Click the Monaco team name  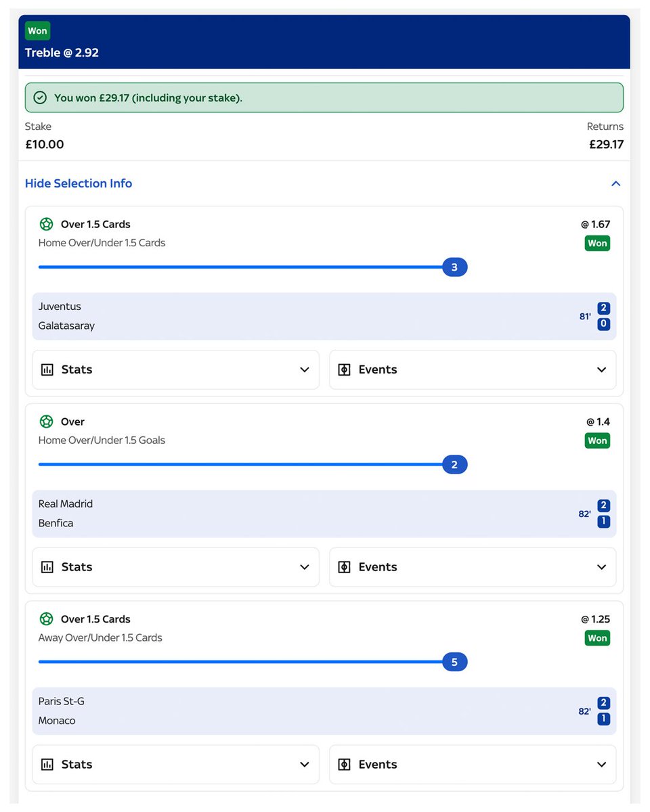point(57,721)
